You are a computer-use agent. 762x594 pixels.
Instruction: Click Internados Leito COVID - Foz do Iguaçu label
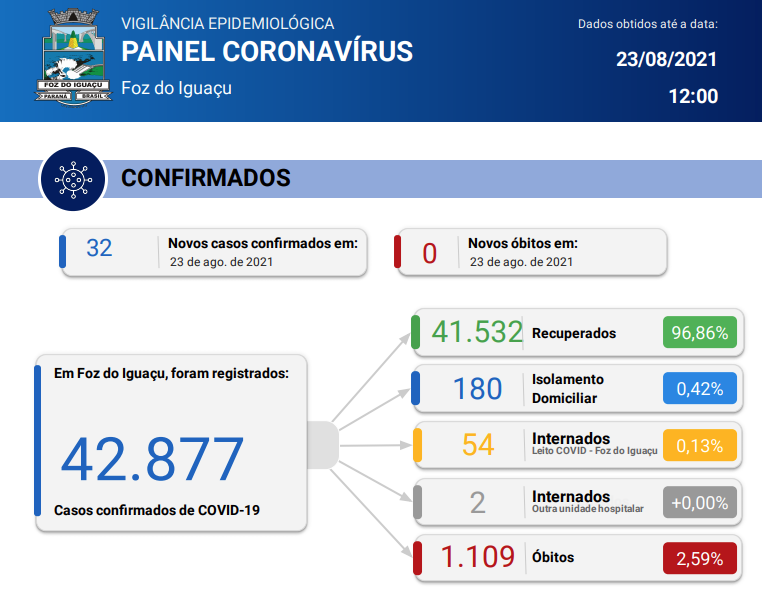pyautogui.click(x=595, y=444)
